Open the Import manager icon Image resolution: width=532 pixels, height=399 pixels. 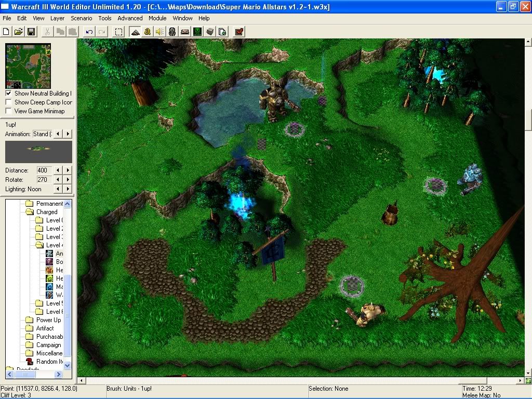(x=222, y=32)
